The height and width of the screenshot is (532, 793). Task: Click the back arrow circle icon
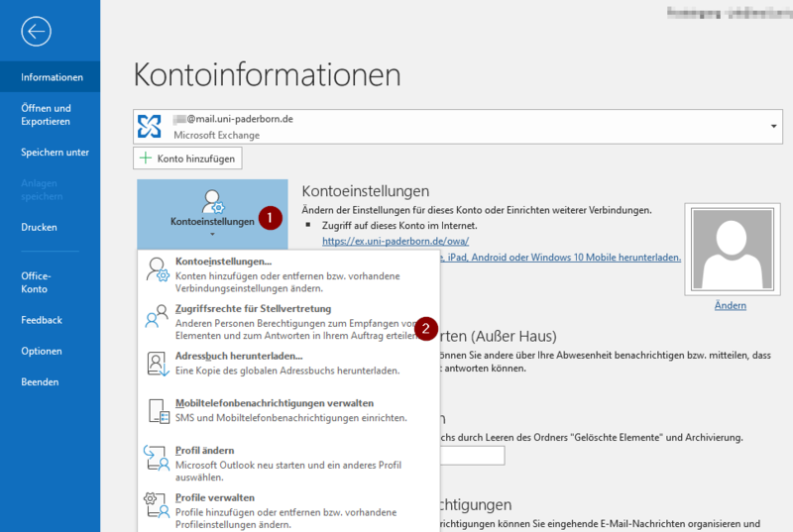pos(36,32)
